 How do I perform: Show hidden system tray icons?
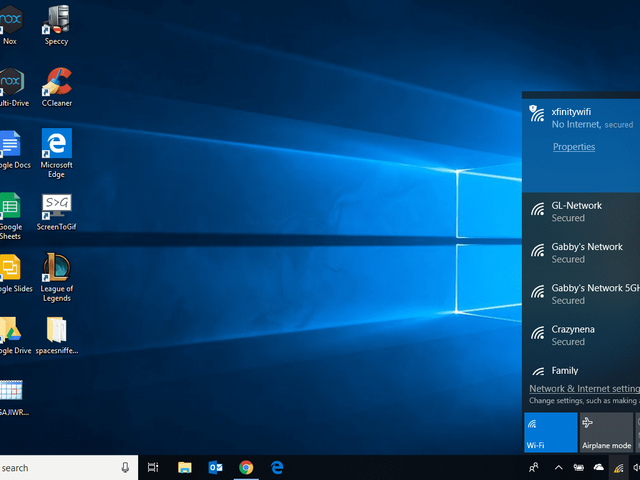[558, 467]
